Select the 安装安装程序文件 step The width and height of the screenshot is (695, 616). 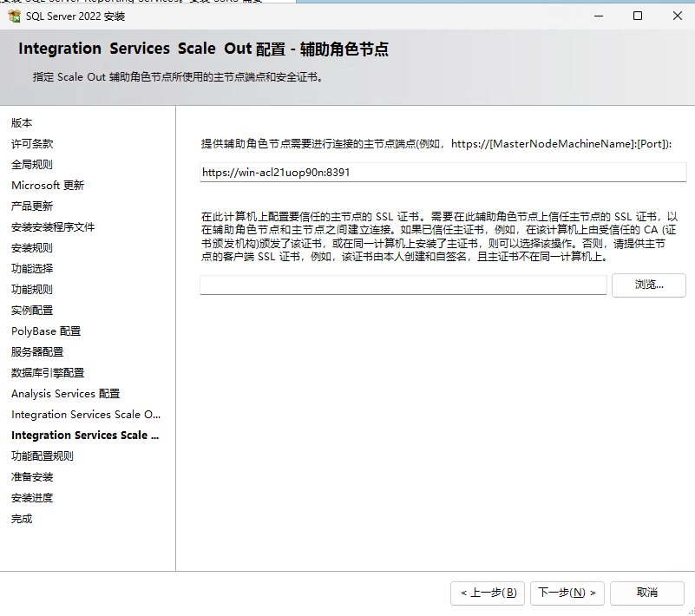tap(53, 227)
